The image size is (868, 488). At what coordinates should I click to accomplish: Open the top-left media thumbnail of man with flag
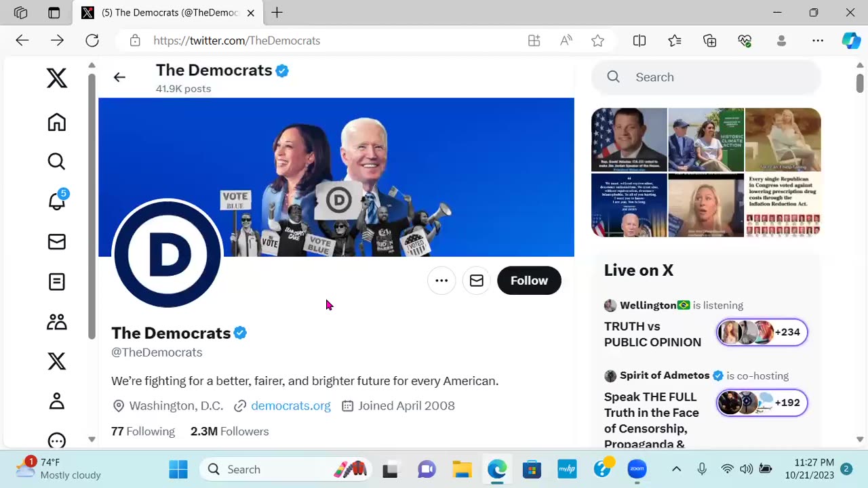[629, 140]
